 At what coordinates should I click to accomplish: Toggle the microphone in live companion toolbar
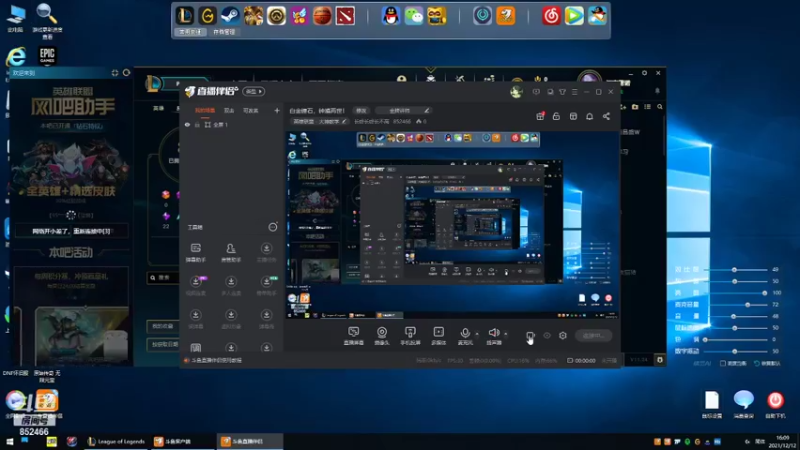pyautogui.click(x=465, y=336)
